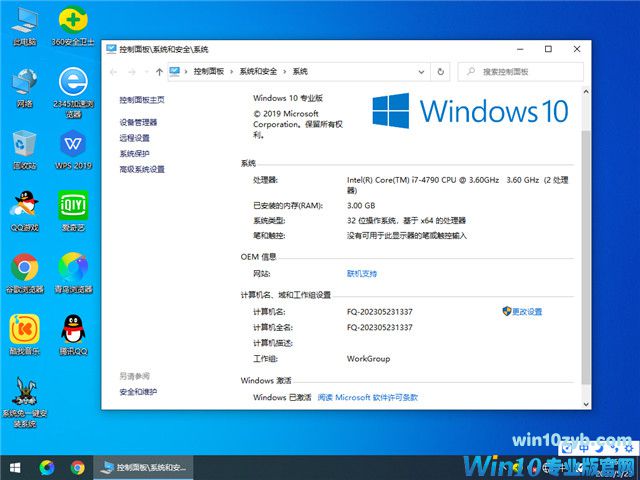Screen dimensions: 640x480
Task: Open the Recycle Bin desktop icon
Action: [24, 149]
